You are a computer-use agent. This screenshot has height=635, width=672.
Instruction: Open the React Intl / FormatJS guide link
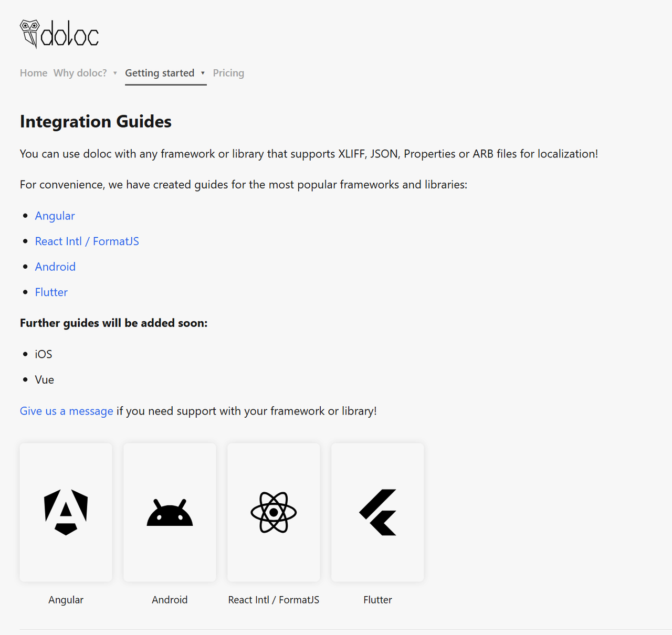point(87,241)
